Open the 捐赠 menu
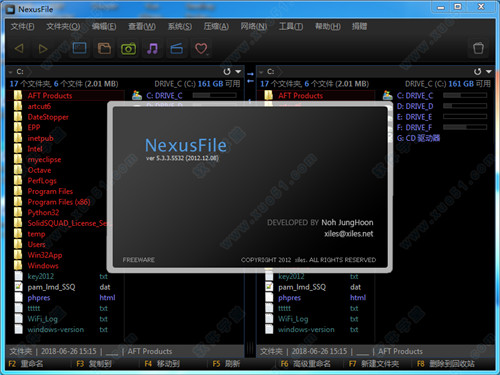 click(359, 26)
